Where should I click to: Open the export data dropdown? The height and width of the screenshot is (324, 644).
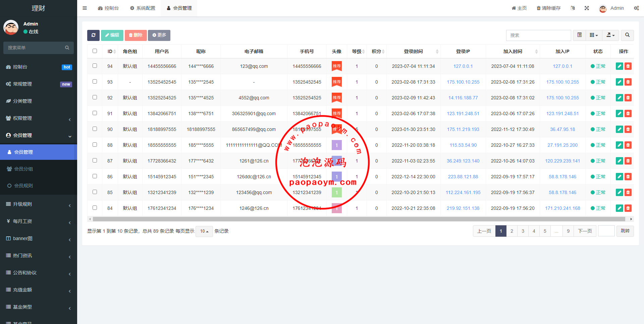tap(610, 35)
